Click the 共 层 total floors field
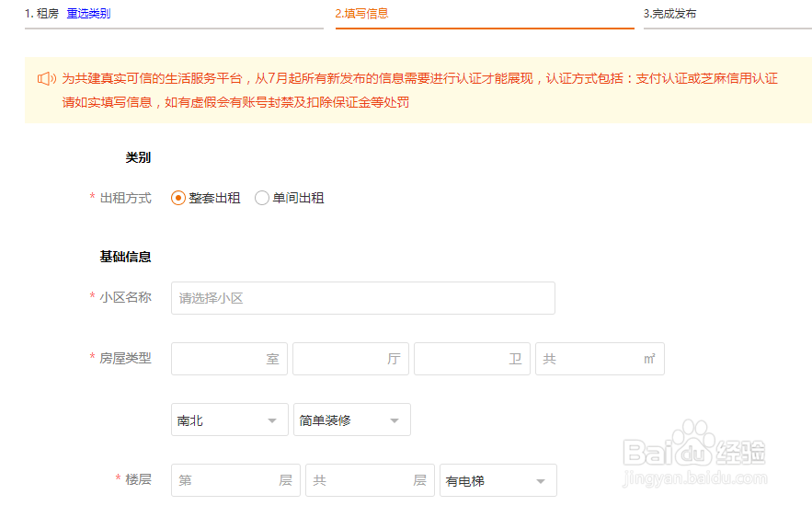 click(x=370, y=480)
